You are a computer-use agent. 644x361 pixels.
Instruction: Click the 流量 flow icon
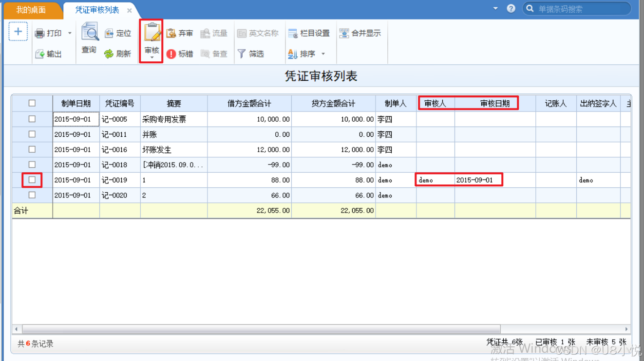[x=205, y=33]
